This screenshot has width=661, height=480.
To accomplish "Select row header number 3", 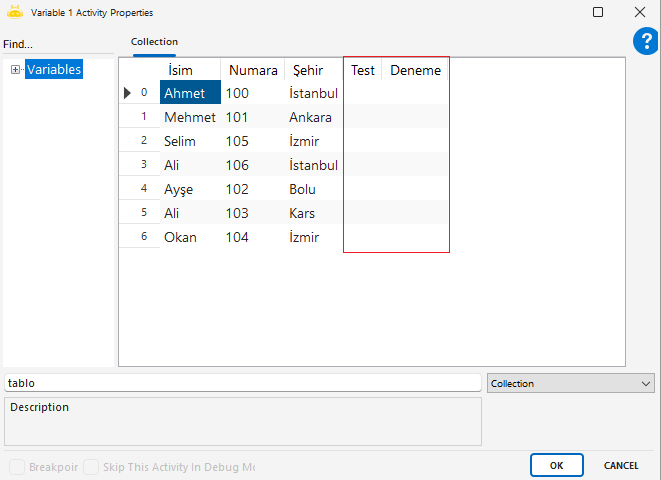I will (143, 164).
